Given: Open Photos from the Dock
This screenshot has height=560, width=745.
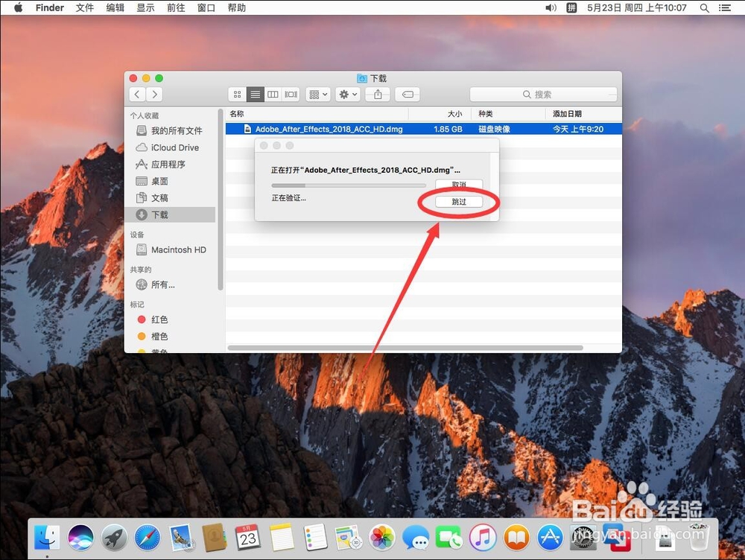Looking at the screenshot, I should coord(382,538).
